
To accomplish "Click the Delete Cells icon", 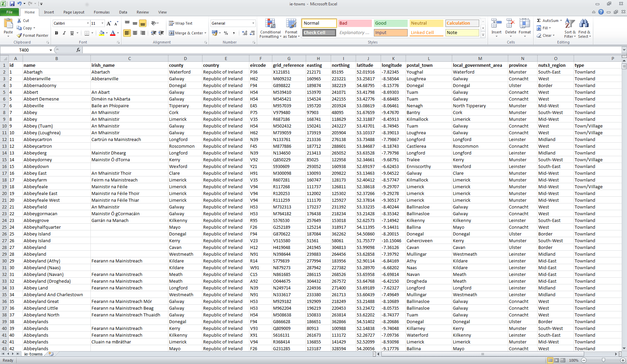I will click(511, 23).
